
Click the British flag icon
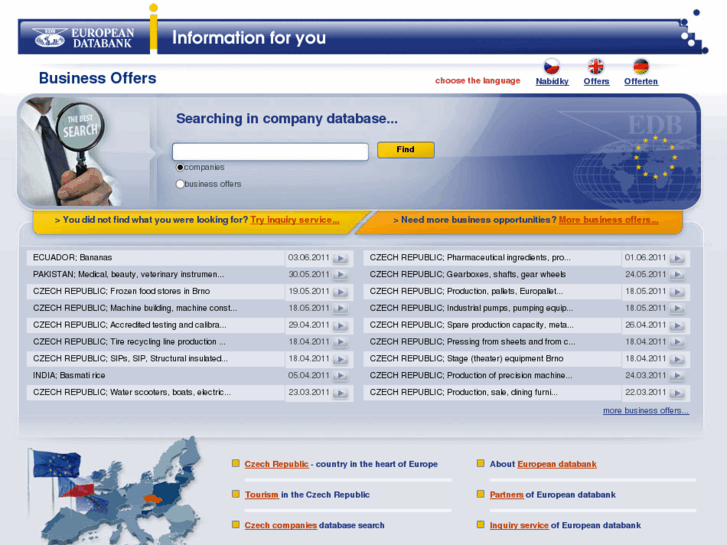click(x=596, y=66)
